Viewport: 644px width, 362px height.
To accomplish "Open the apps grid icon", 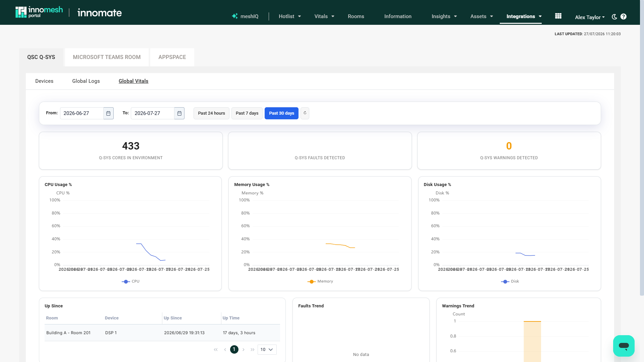I will click(x=558, y=16).
